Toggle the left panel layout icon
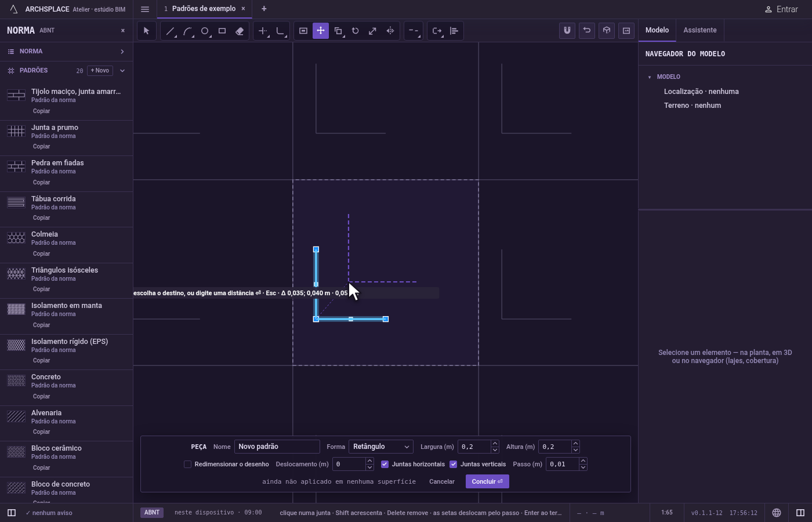This screenshot has width=812, height=522. [x=12, y=513]
